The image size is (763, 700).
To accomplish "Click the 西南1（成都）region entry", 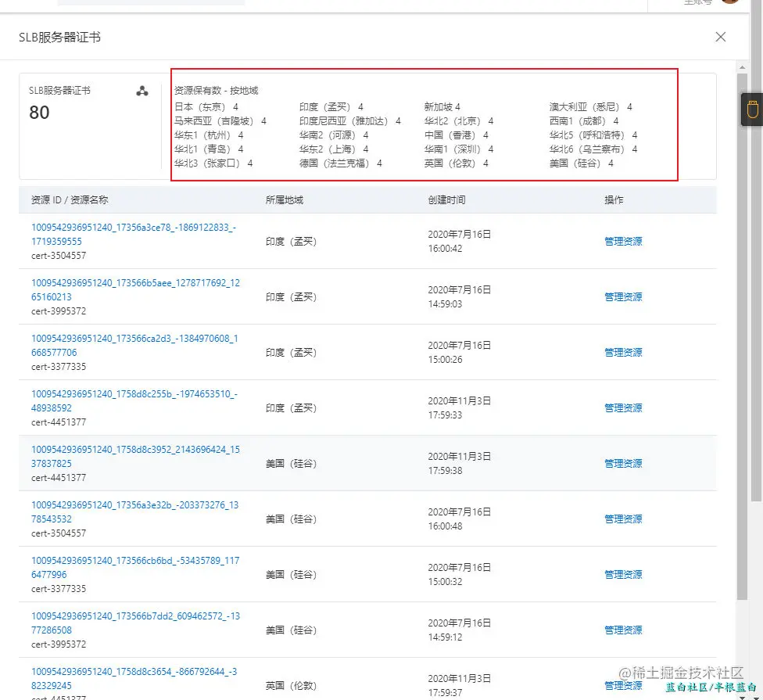I will [x=584, y=120].
